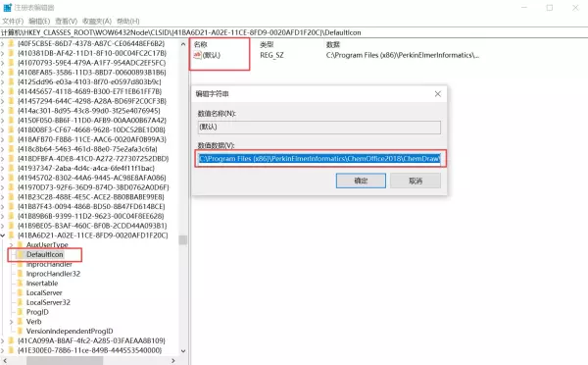The image size is (588, 365).
Task: Expand the {4125dd96-e03a-4103-8f70-e0597d803b9c} key
Action: click(3, 81)
